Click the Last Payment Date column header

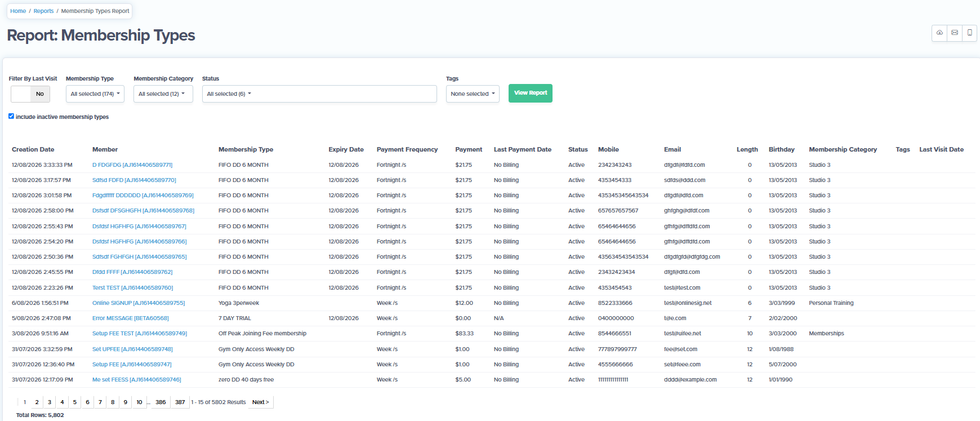[523, 149]
